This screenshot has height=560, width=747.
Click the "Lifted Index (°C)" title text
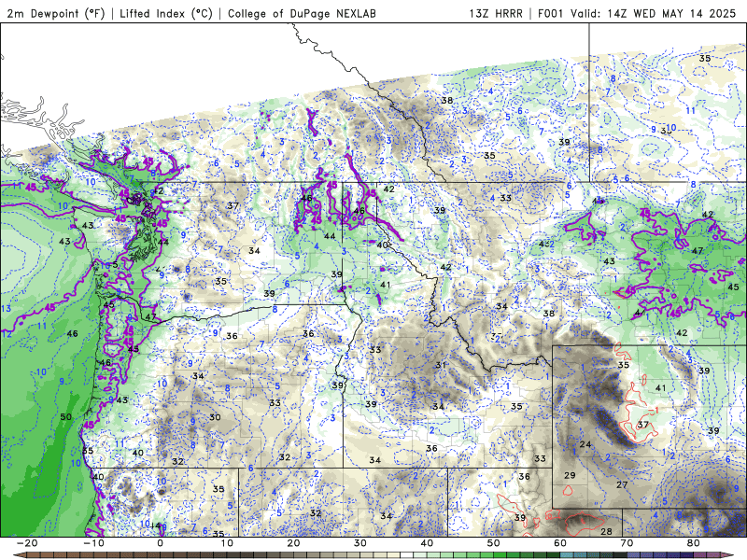166,13
